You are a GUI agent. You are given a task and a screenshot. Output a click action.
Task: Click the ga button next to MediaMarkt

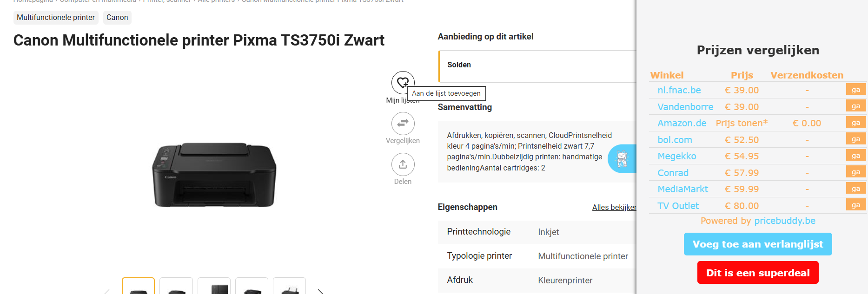856,188
